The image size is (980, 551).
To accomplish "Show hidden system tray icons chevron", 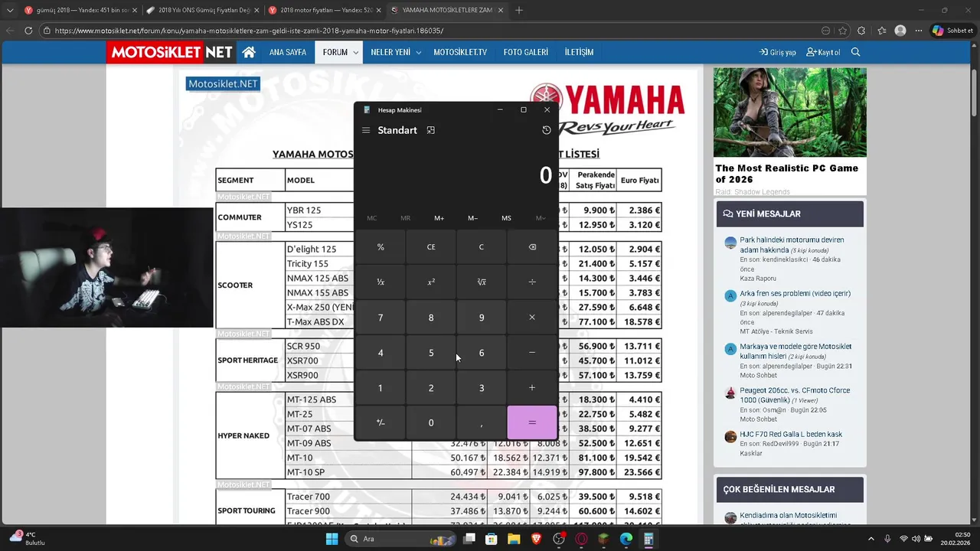I will coord(871,539).
